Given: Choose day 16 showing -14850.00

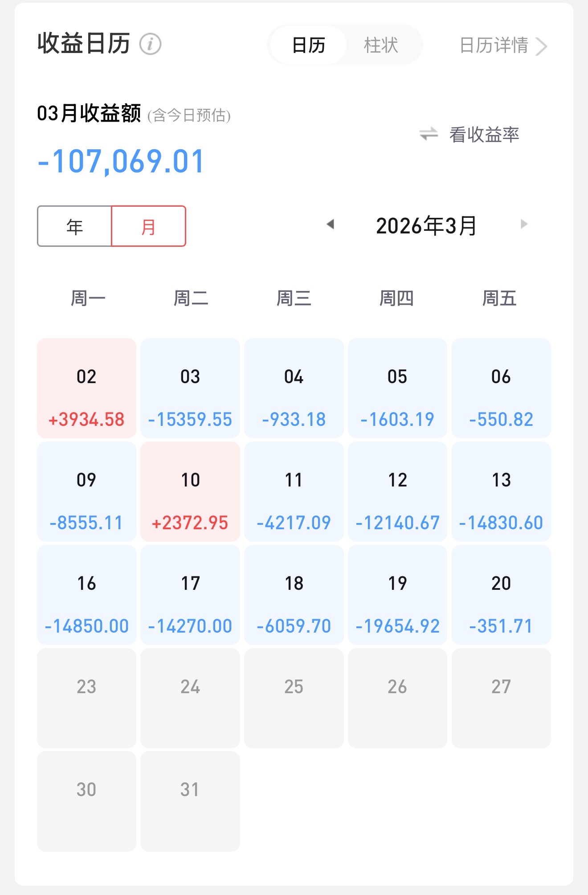Looking at the screenshot, I should tap(86, 595).
